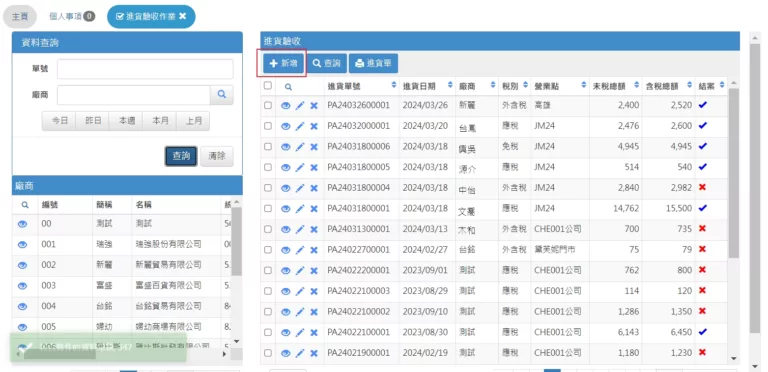This screenshot has width=768, height=372.
Task: View vendor 005 婦幼 details
Action: tap(23, 327)
